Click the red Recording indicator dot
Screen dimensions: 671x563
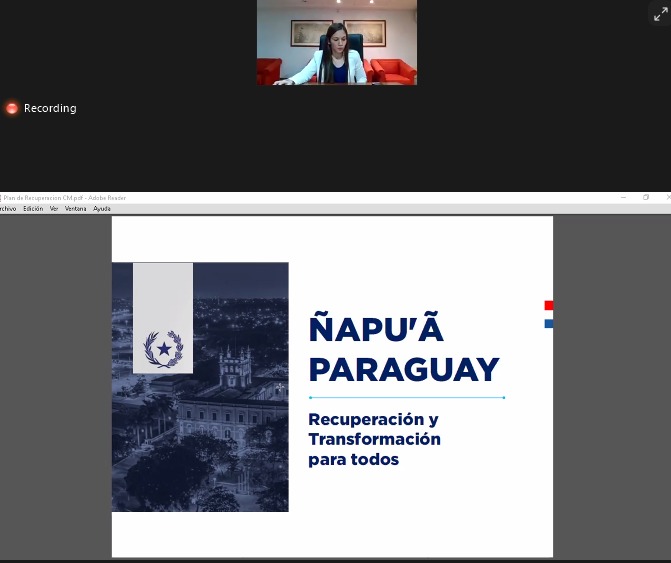pos(12,108)
